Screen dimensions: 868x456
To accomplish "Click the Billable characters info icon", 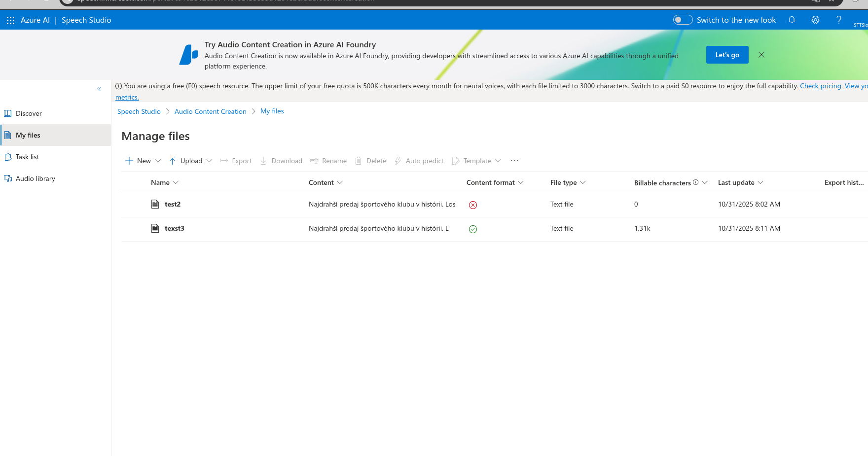I will [695, 182].
